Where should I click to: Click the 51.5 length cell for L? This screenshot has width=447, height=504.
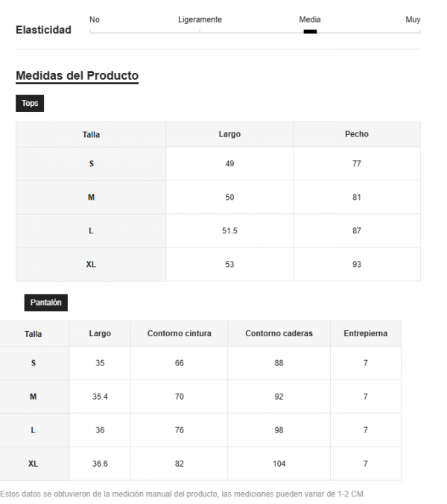pyautogui.click(x=229, y=231)
